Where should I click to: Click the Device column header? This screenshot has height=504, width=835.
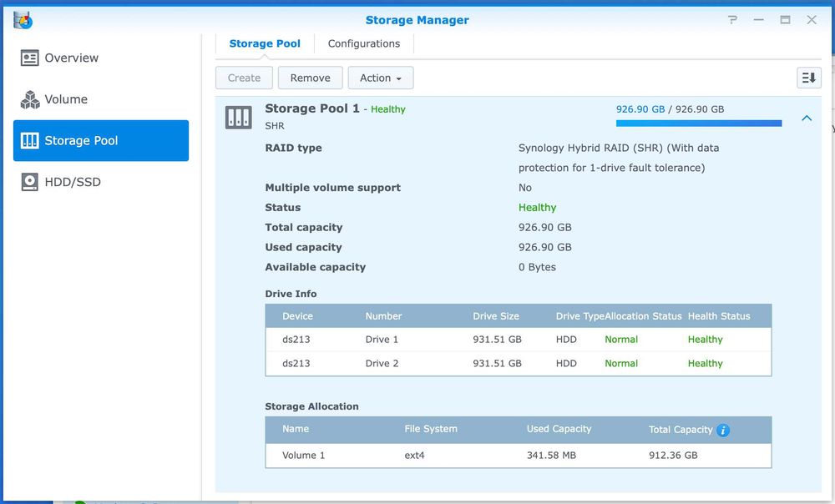(298, 316)
